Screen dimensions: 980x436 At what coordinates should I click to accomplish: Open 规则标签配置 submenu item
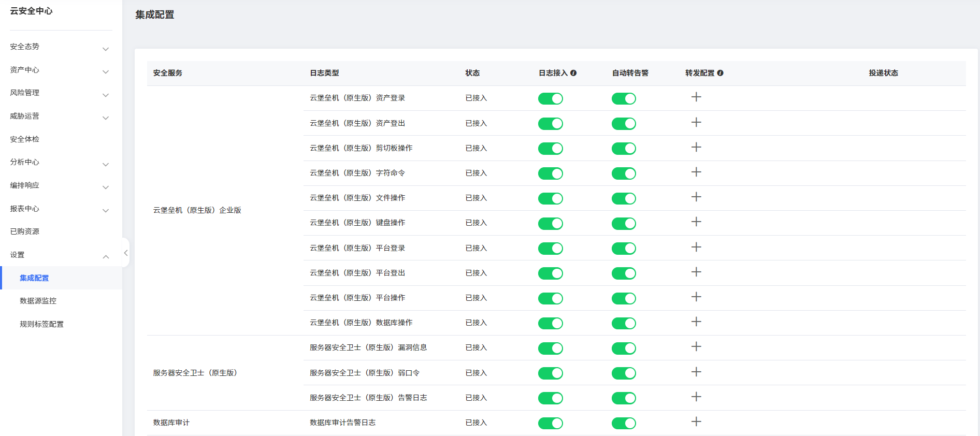pyautogui.click(x=41, y=324)
